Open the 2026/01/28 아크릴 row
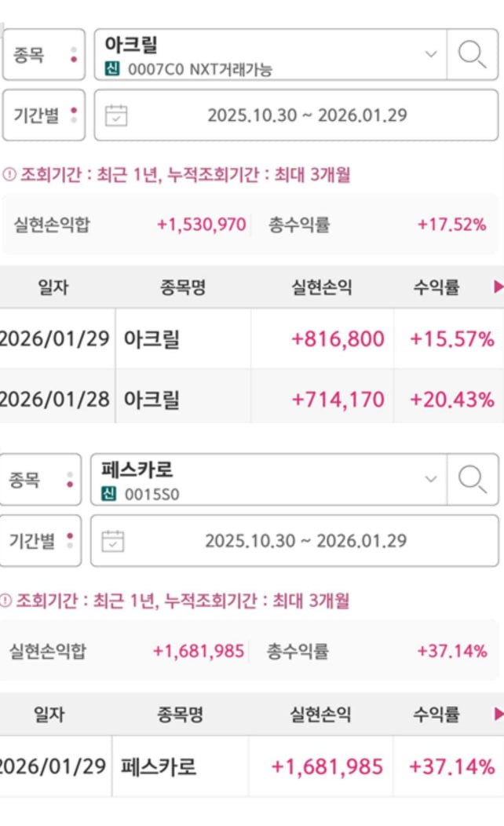Viewport: 504px width, 826px height. click(x=251, y=399)
